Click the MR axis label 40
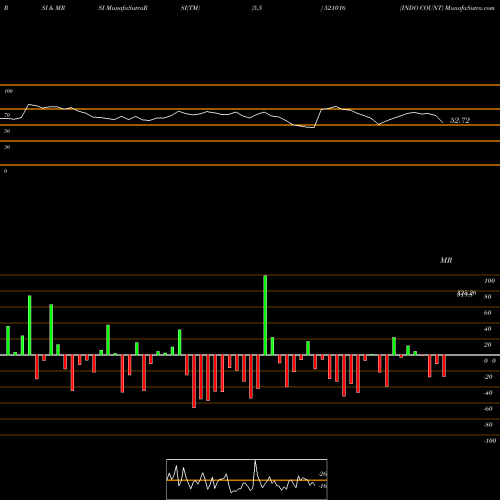 point(488,329)
